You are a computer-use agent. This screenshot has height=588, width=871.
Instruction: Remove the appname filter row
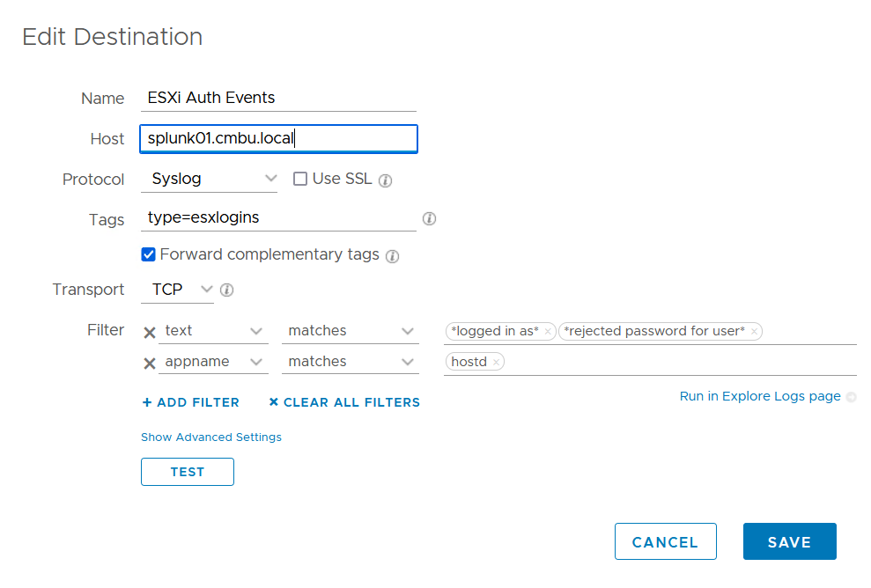pyautogui.click(x=150, y=363)
